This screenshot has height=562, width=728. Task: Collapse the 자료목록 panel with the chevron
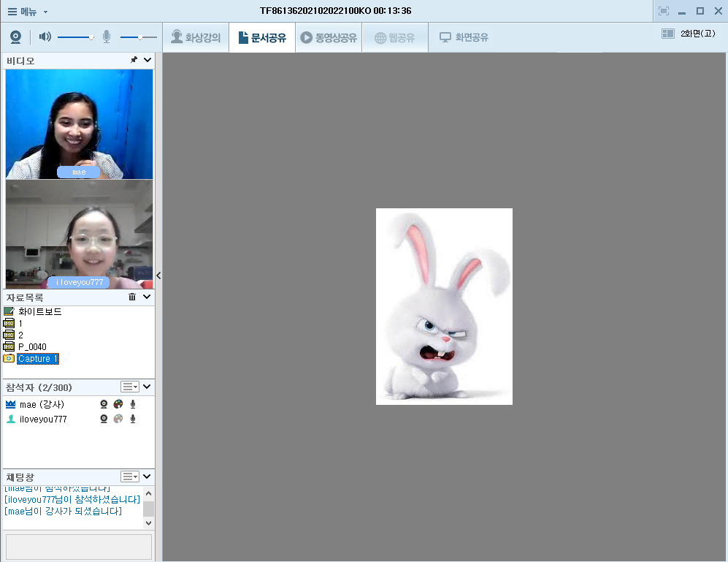[x=147, y=297]
